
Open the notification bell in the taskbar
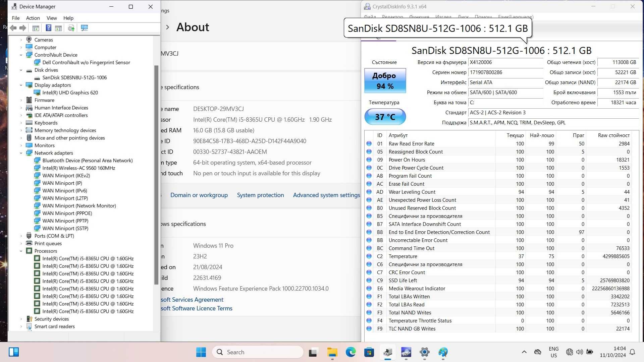tap(632, 352)
